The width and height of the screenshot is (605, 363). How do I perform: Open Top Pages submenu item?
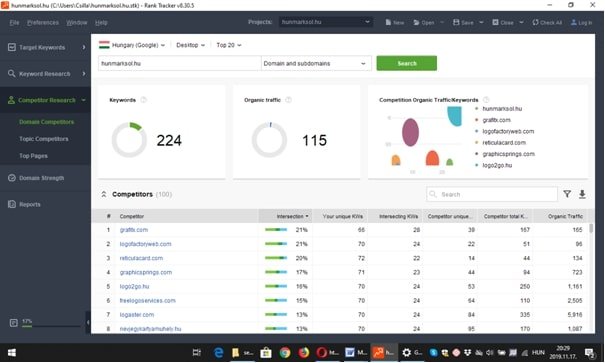(33, 156)
